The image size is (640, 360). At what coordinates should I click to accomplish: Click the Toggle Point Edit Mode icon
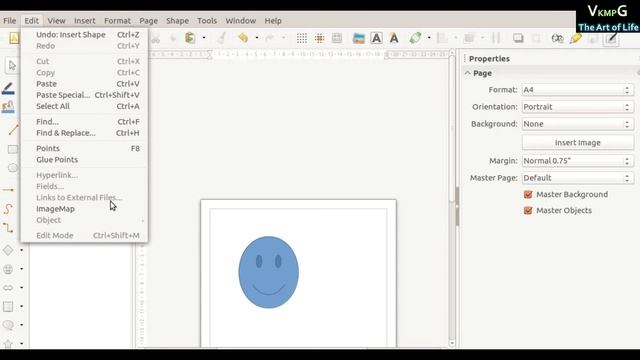click(x=557, y=38)
